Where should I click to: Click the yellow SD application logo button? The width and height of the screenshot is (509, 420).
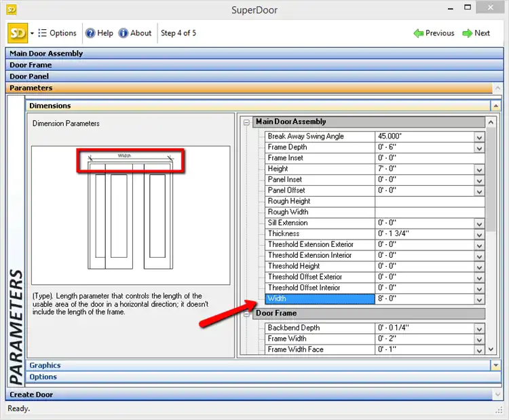[18, 33]
